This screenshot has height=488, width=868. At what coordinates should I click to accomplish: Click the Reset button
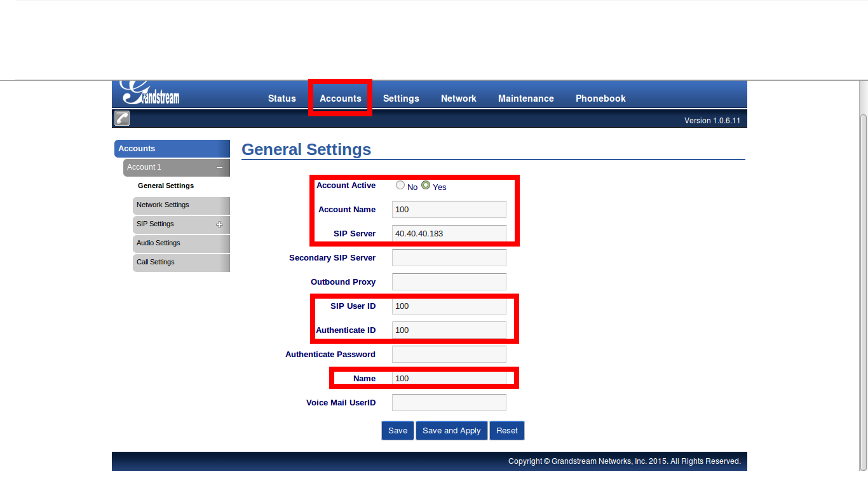pyautogui.click(x=507, y=431)
